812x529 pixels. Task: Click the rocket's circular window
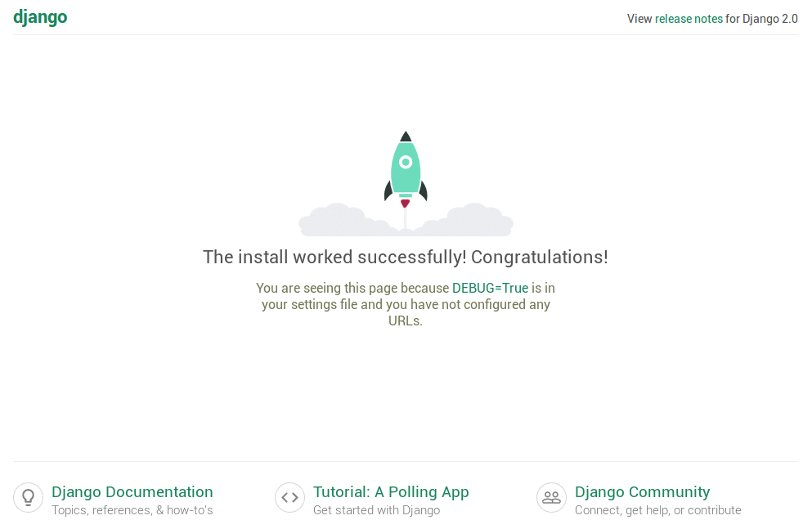point(406,162)
